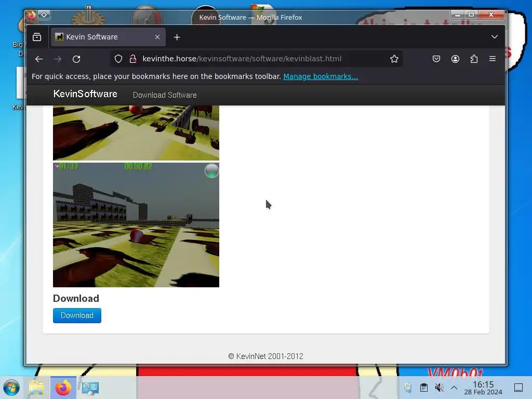The width and height of the screenshot is (532, 399).
Task: Expand hidden system tray icons arrow
Action: point(454,388)
